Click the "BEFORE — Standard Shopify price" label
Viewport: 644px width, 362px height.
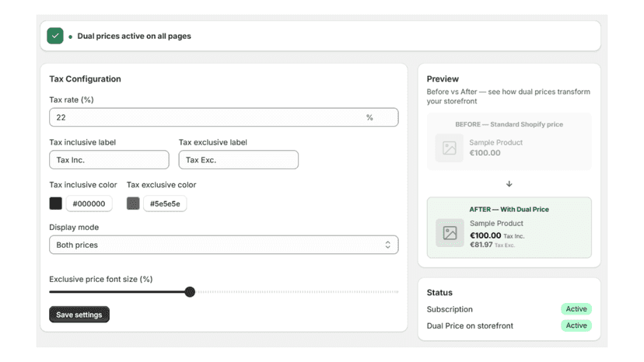pos(509,124)
